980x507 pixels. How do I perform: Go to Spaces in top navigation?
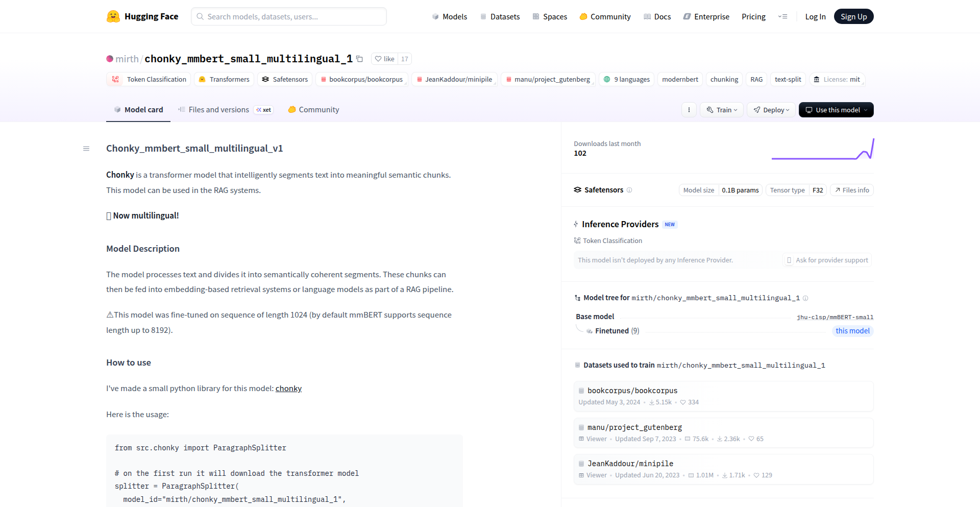coord(550,16)
